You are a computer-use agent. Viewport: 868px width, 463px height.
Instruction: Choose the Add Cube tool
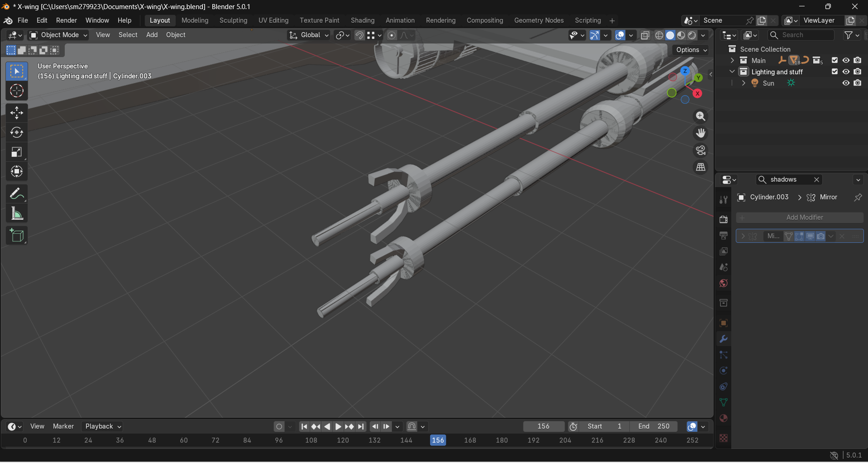pyautogui.click(x=17, y=236)
